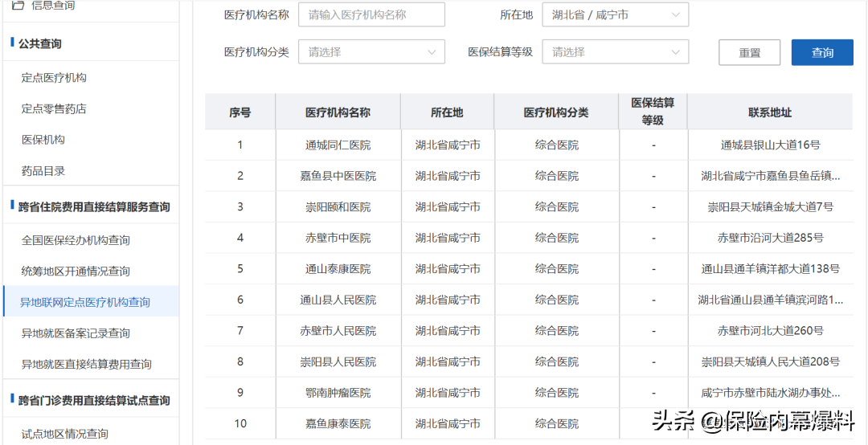Click truncated address 咸宁市赤壁市陆水湖办事处
868x445 pixels.
point(770,393)
